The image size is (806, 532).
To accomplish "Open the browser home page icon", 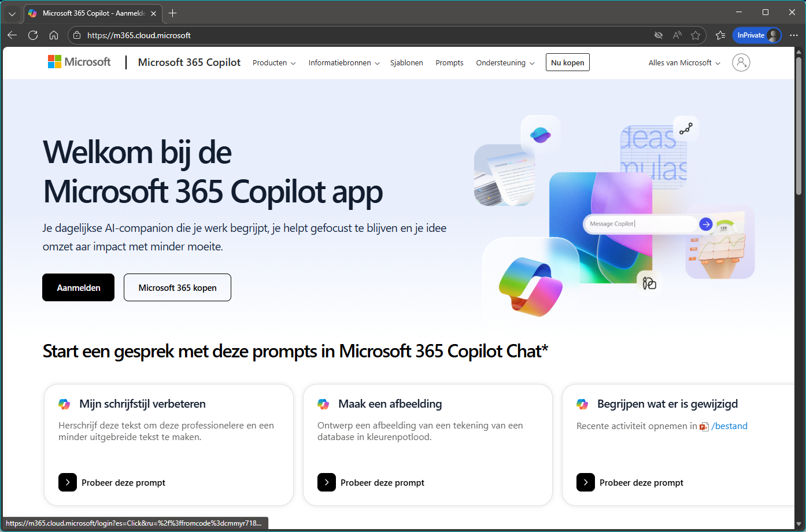I will [x=54, y=35].
